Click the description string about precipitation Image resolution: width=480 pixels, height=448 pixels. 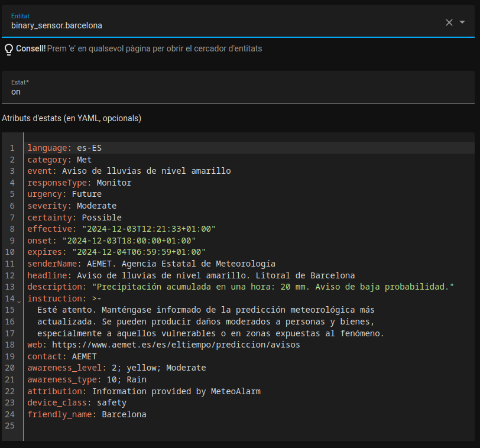[x=273, y=287]
